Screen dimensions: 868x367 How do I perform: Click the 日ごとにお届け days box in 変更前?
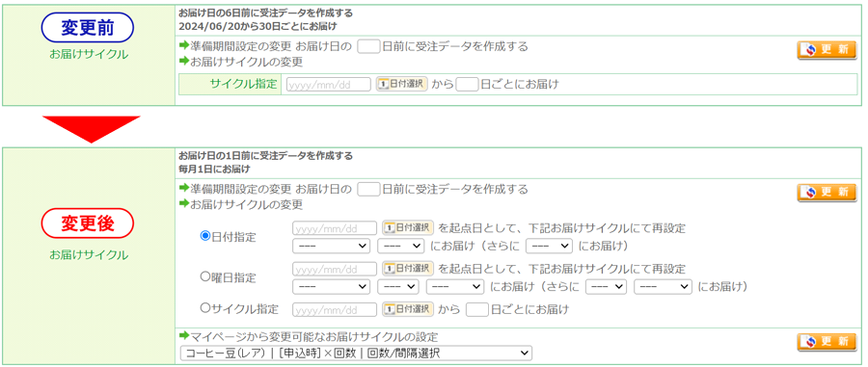467,85
